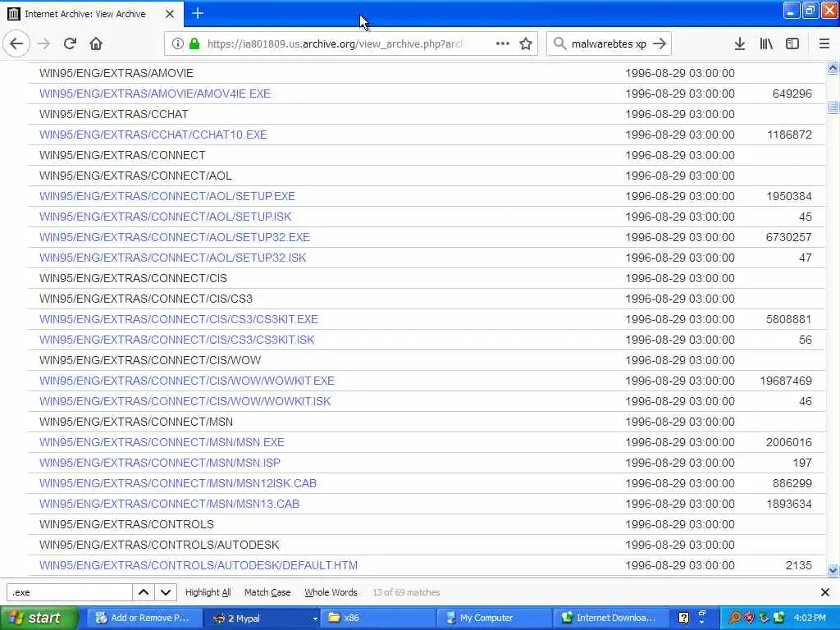Switch to Internet Download taskbar window
Image resolution: width=840 pixels, height=630 pixels.
[610, 618]
